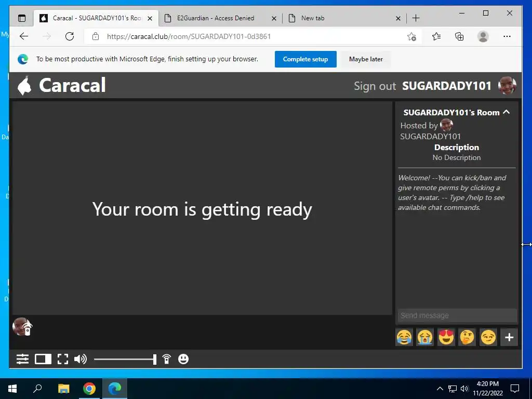The image size is (532, 399).
Task: Click the profile avatar in Caracal header
Action: 507,86
